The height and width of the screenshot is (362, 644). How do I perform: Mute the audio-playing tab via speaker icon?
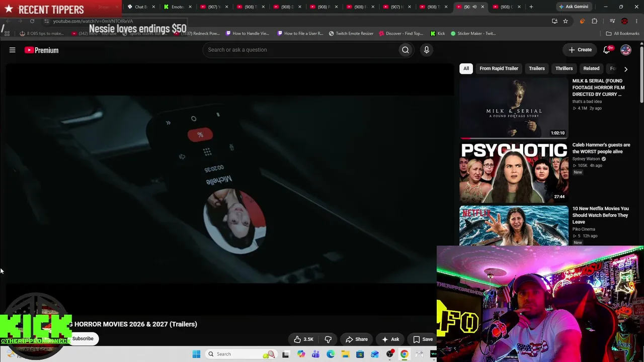pyautogui.click(x=474, y=7)
